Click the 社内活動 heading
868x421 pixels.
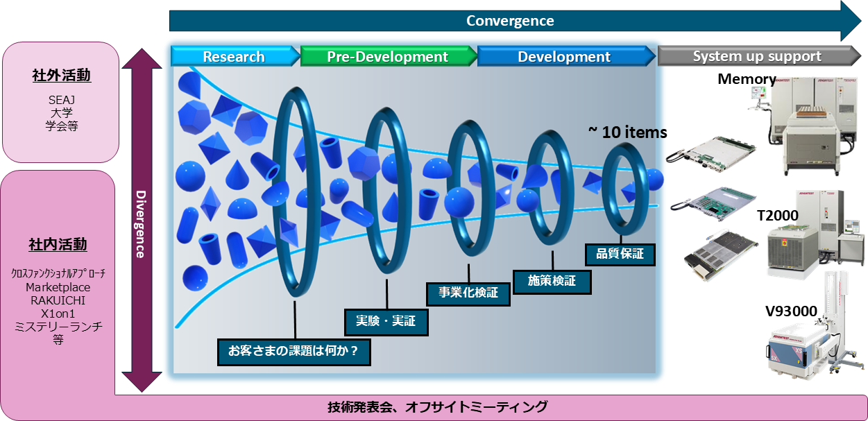pyautogui.click(x=58, y=244)
